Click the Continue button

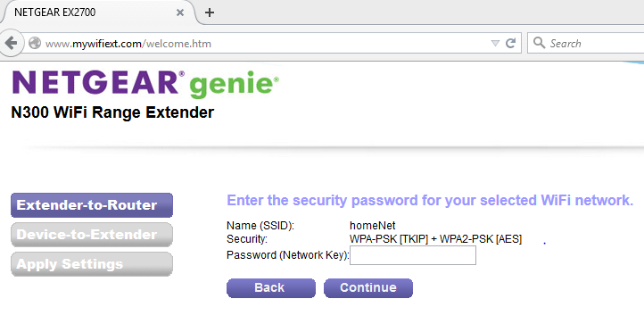(x=368, y=288)
